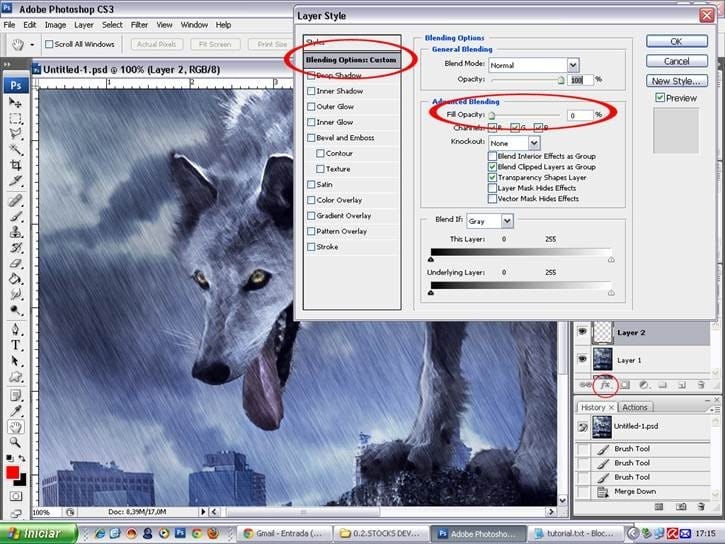725x544 pixels.
Task: Swap foreground and background colors
Action: click(x=22, y=458)
